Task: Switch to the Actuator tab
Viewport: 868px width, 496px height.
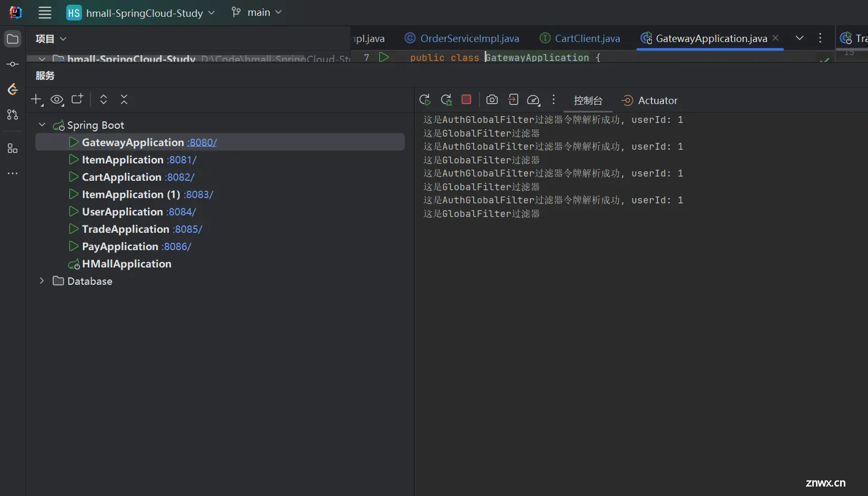Action: point(650,100)
